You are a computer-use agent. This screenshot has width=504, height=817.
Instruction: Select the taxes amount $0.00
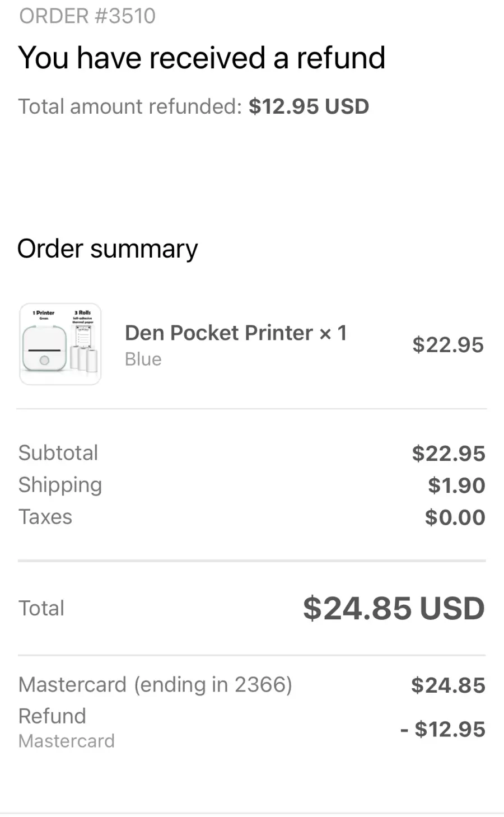click(455, 517)
